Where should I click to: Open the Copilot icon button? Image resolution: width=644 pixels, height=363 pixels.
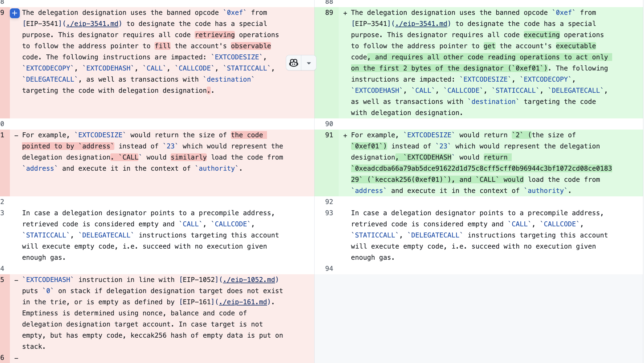(294, 63)
